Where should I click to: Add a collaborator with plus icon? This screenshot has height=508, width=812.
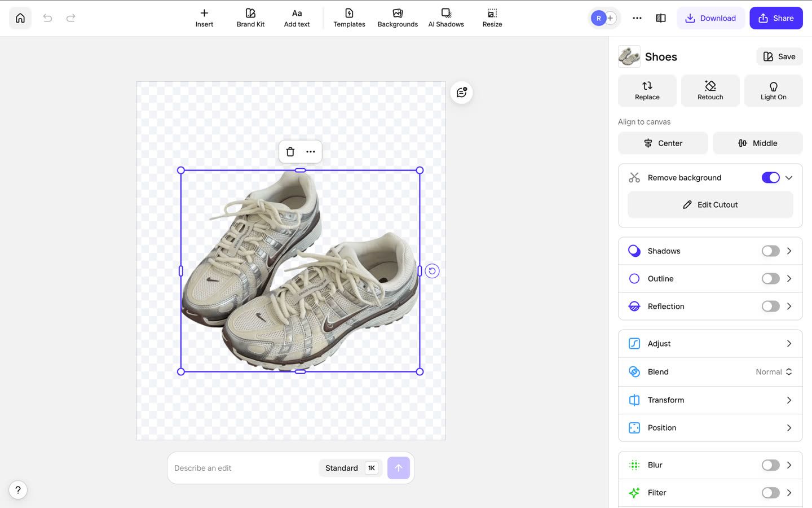coord(611,18)
